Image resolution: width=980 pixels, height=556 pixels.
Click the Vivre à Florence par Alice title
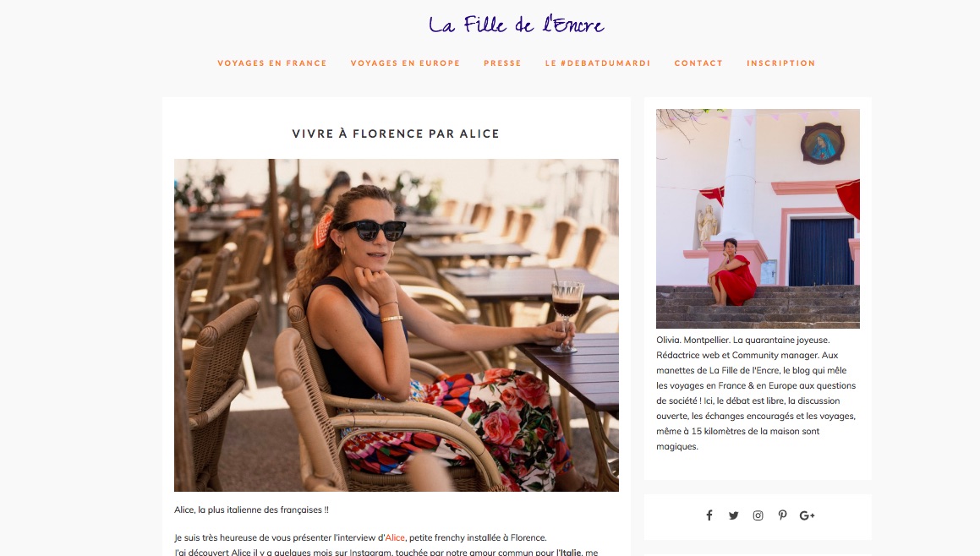pyautogui.click(x=396, y=134)
